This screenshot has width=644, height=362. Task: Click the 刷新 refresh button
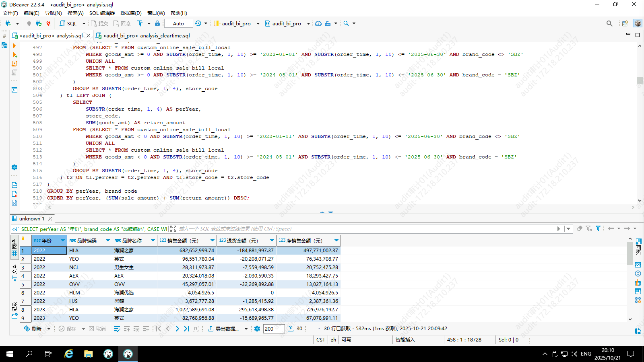(x=33, y=329)
